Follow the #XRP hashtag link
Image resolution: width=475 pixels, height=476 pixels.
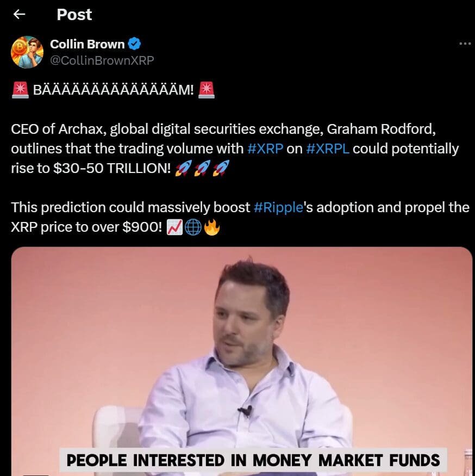click(265, 149)
